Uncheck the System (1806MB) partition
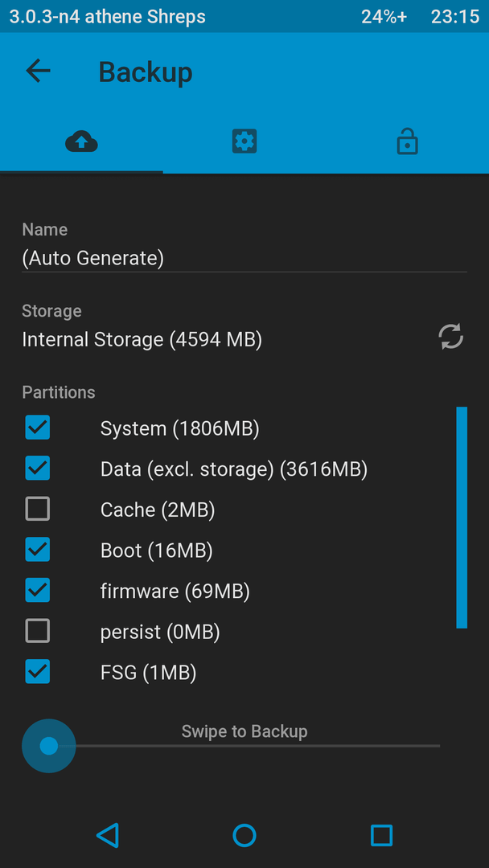The image size is (489, 868). [x=38, y=428]
